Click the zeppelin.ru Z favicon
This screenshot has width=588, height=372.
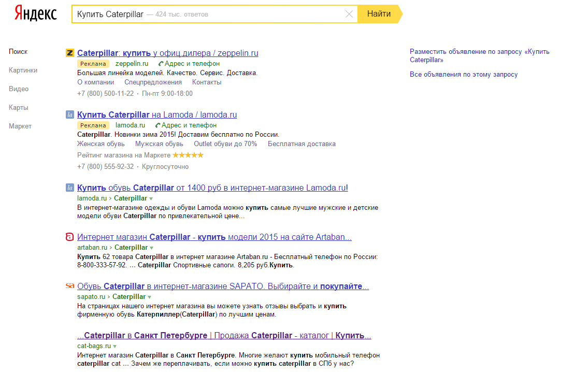point(70,53)
